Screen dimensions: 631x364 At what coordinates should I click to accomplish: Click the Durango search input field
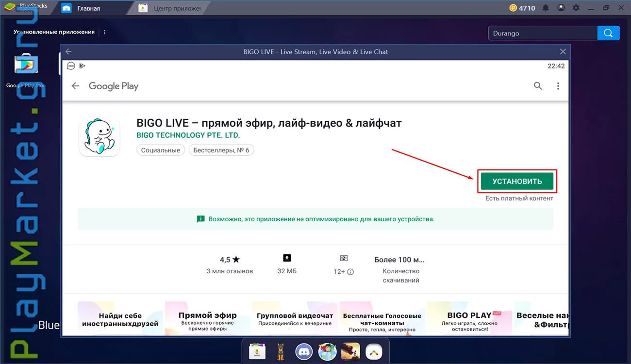(543, 33)
